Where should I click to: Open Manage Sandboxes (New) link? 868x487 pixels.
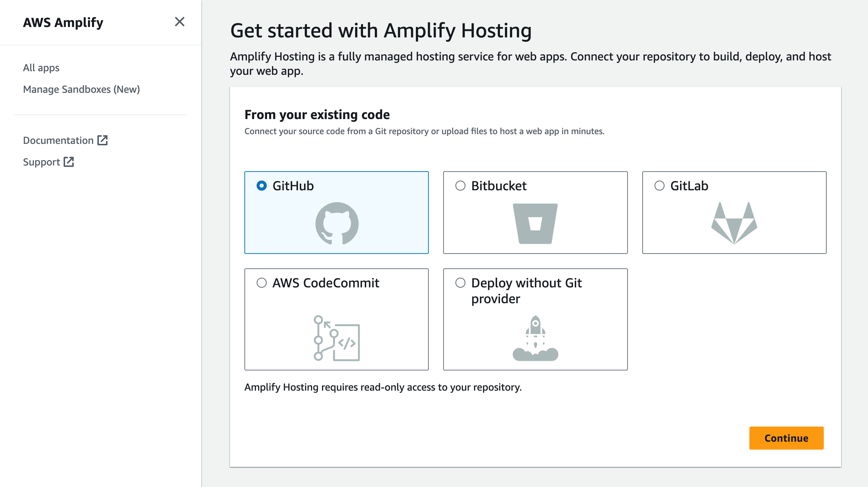tap(81, 89)
